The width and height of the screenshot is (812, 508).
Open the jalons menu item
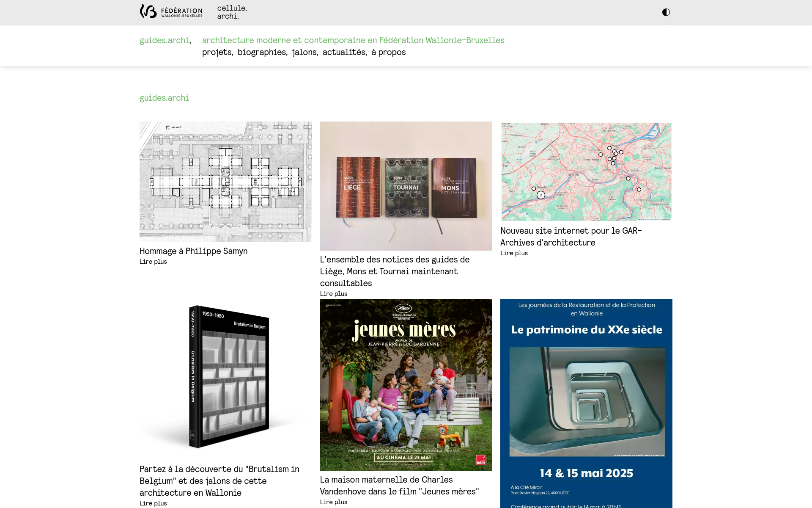[x=304, y=52]
